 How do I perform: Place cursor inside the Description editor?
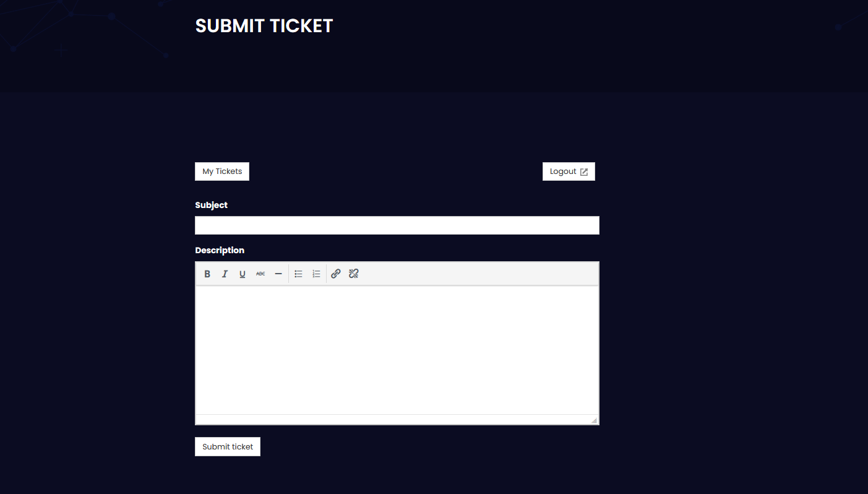point(397,347)
